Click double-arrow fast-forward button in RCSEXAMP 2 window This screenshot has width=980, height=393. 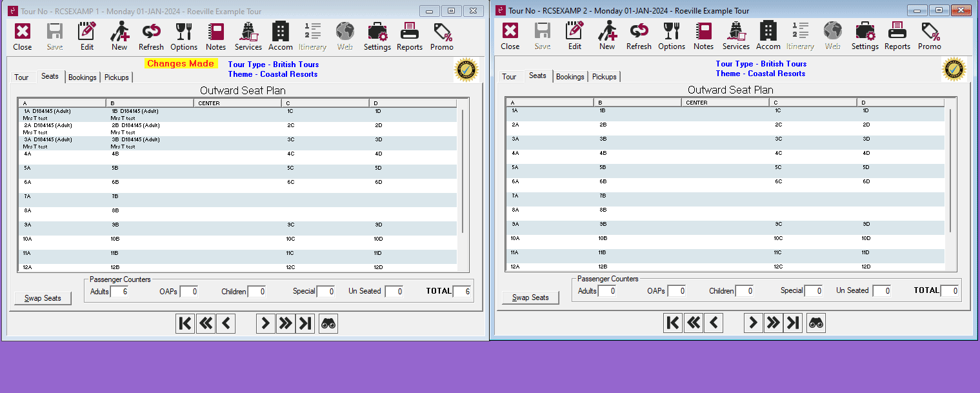click(x=773, y=323)
